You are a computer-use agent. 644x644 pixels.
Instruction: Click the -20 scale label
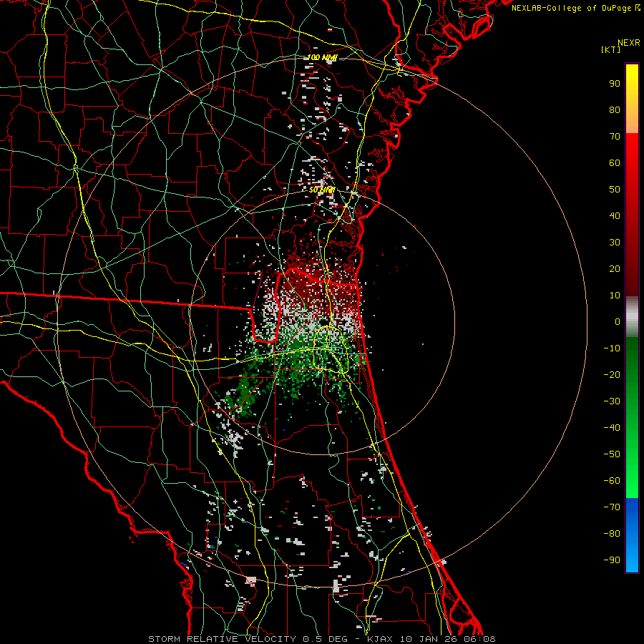point(612,374)
